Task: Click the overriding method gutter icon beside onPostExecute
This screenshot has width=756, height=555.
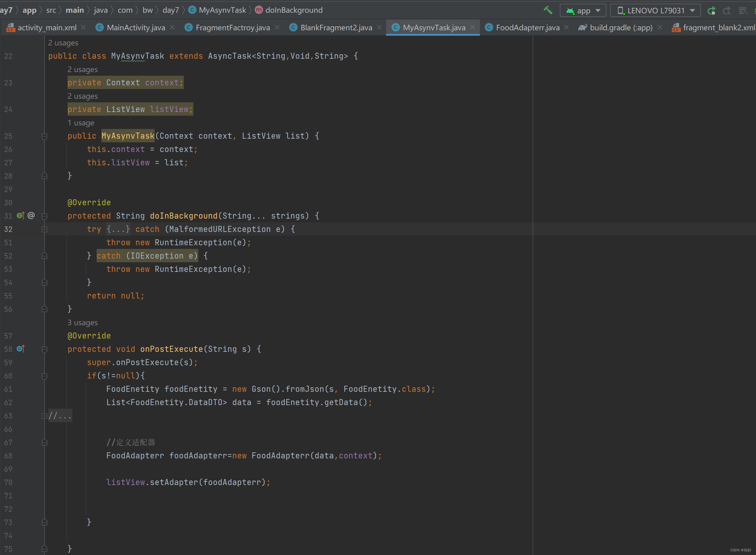Action: (x=20, y=349)
